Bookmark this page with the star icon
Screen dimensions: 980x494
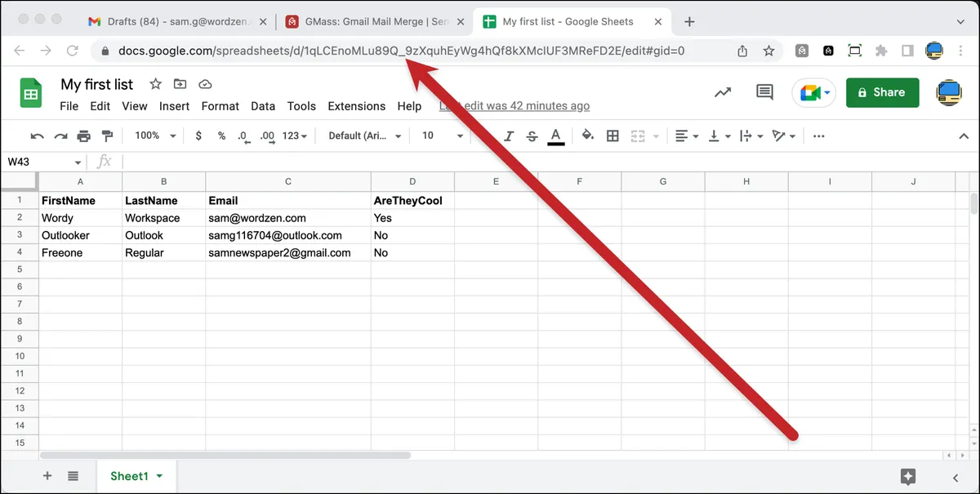[768, 51]
